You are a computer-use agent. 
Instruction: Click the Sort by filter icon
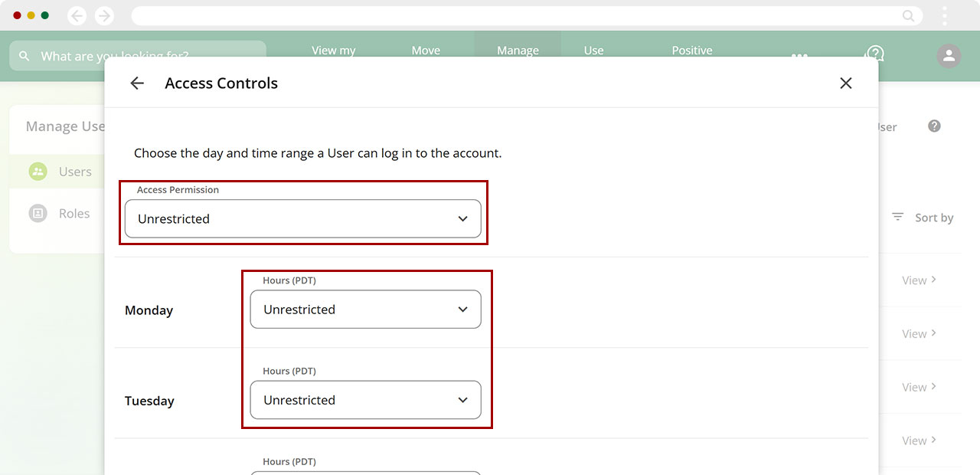pyautogui.click(x=898, y=218)
